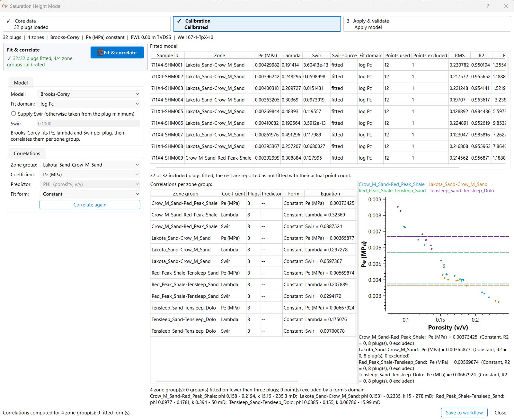Click the Points excluded column header
514x420 pixels.
(430, 56)
